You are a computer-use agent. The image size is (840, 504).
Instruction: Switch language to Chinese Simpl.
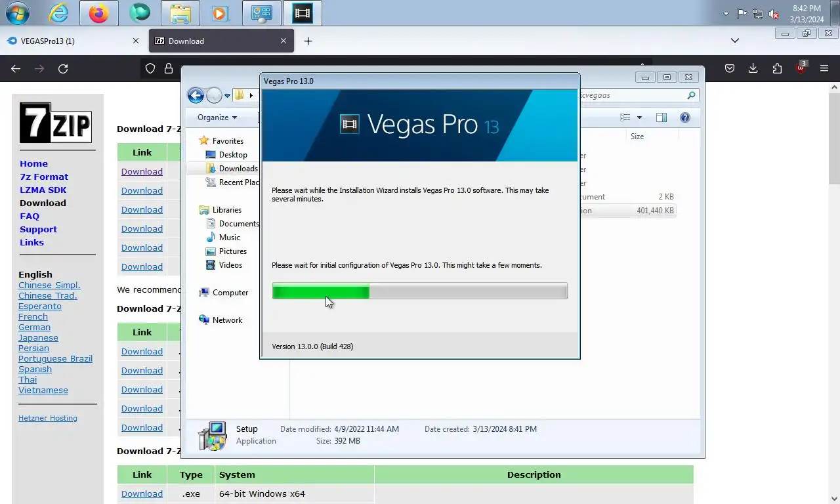(49, 285)
